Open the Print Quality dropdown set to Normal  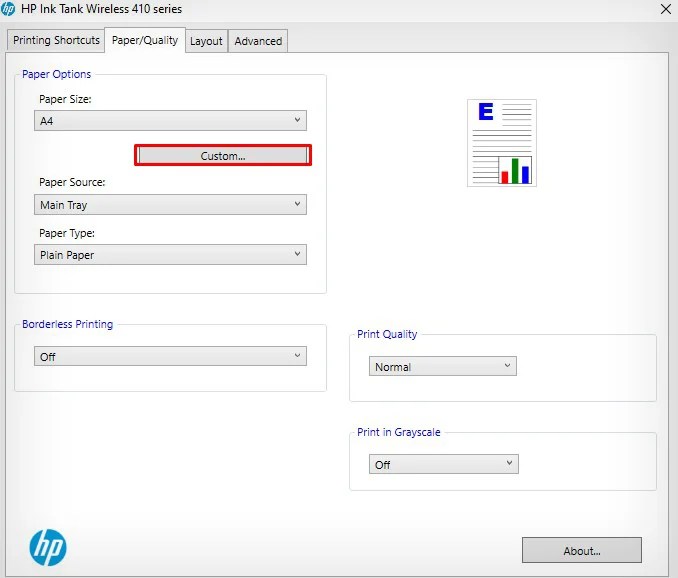[442, 366]
